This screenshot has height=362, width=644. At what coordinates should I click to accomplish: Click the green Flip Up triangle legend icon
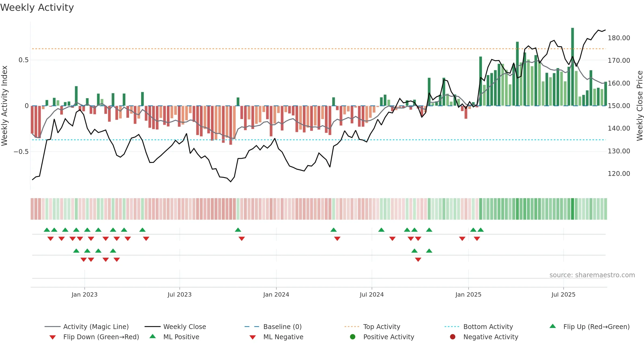(x=553, y=326)
